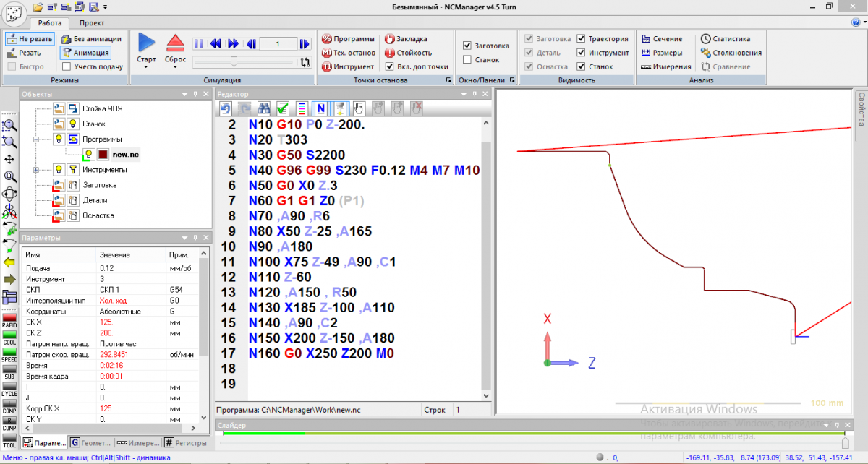Select the rotate orbit tool in left toolbar
This screenshot has width=868, height=464.
(x=9, y=193)
